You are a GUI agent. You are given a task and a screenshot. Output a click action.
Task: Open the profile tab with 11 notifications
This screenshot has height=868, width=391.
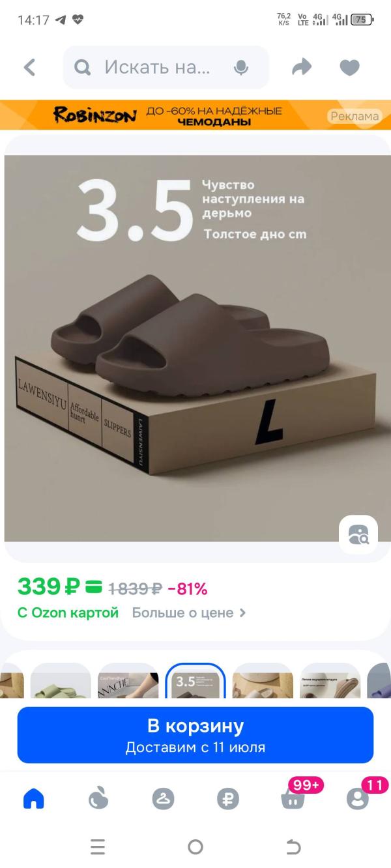point(357,798)
